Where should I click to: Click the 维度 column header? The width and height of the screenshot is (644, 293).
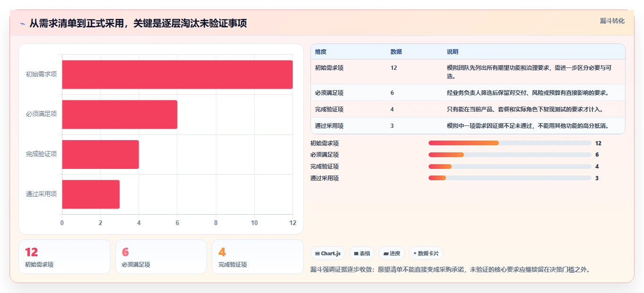coord(321,51)
